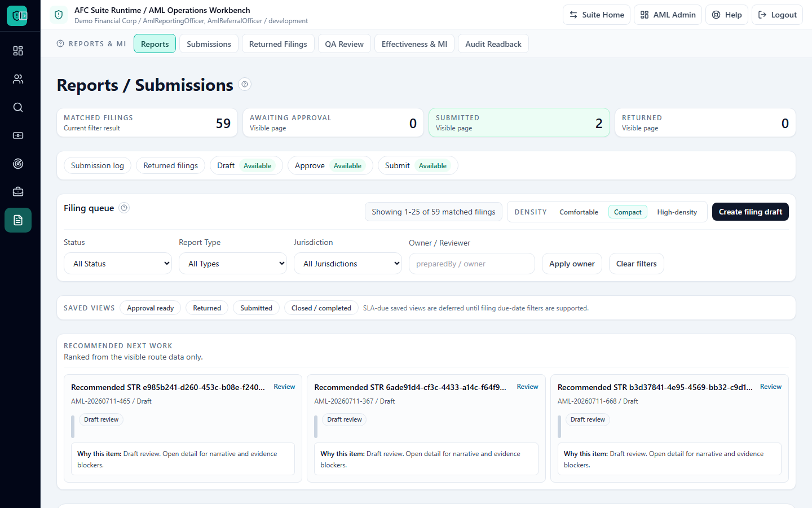The width and height of the screenshot is (812, 508).
Task: Click the help icon next to Reports / Submissions
Action: [x=245, y=84]
